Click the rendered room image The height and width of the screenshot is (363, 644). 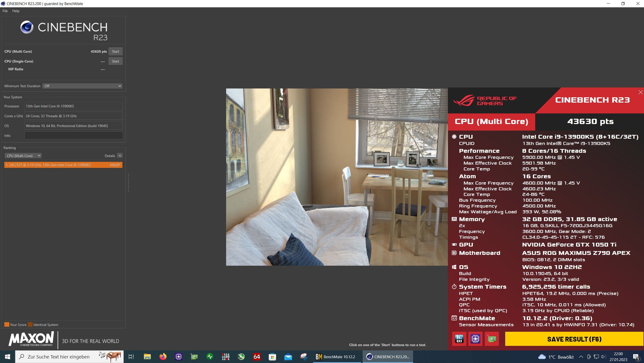tap(337, 177)
